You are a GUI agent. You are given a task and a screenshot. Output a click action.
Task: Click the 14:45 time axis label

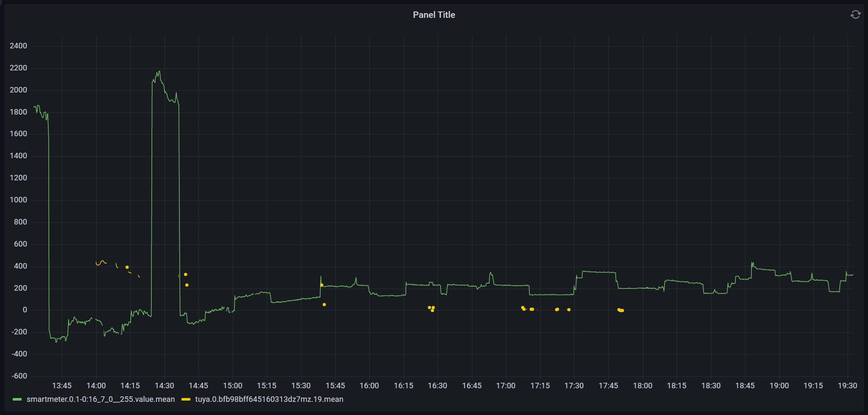tap(198, 386)
